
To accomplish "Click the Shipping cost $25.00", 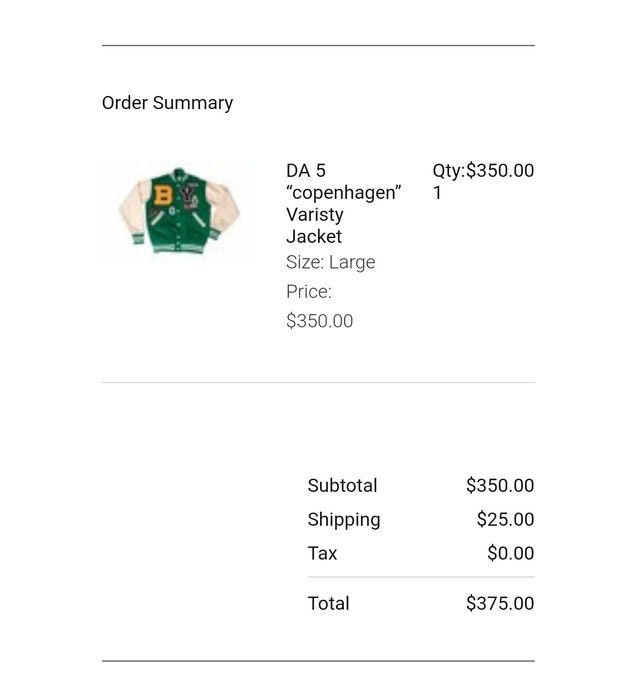I will coord(505,519).
